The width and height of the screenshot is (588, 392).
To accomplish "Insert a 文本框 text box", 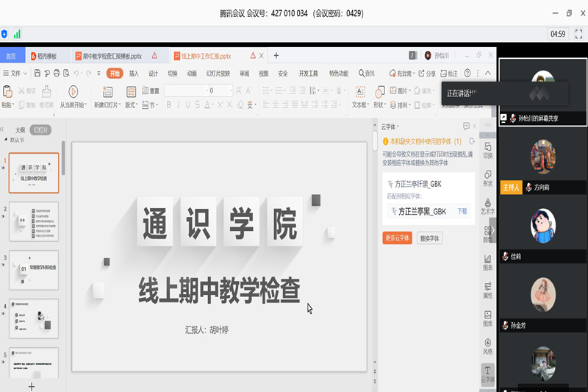I will point(360,92).
